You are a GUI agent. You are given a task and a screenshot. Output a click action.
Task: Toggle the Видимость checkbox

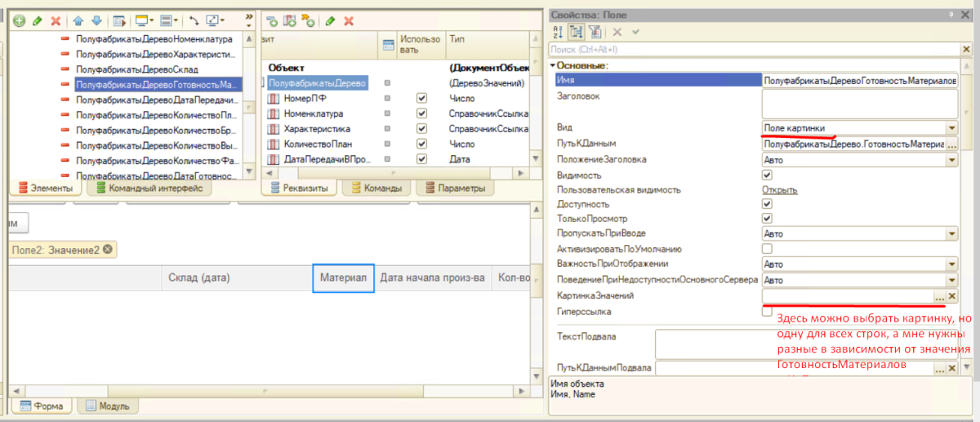point(767,175)
